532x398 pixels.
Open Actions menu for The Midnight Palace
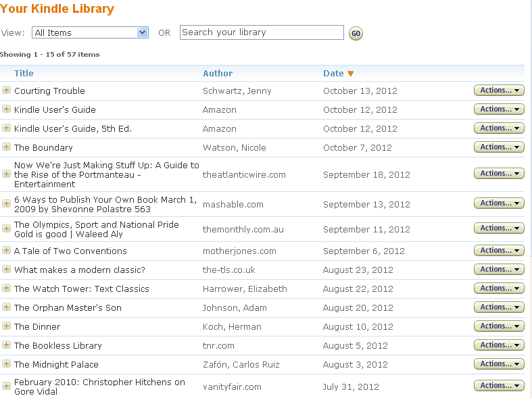coord(499,364)
